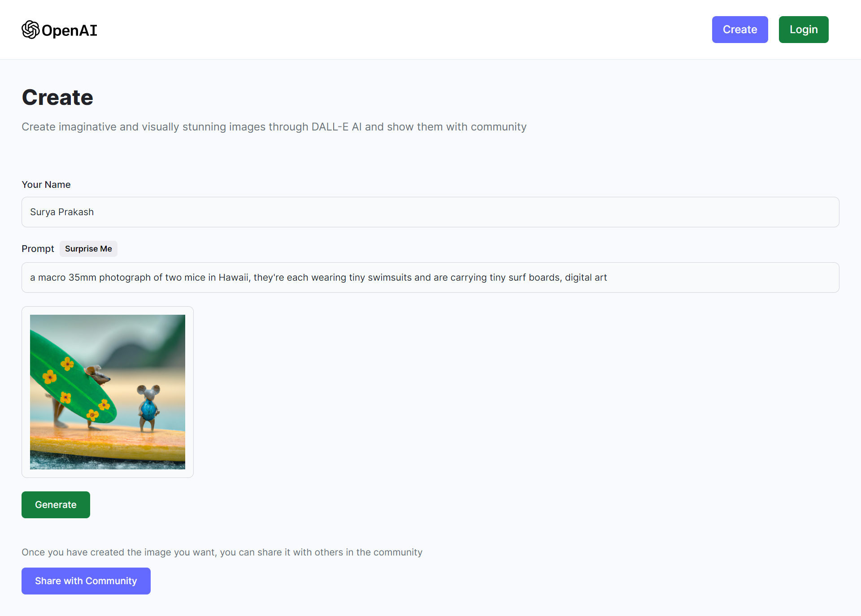Focus the Your Name input field
The height and width of the screenshot is (616, 861).
tap(430, 212)
